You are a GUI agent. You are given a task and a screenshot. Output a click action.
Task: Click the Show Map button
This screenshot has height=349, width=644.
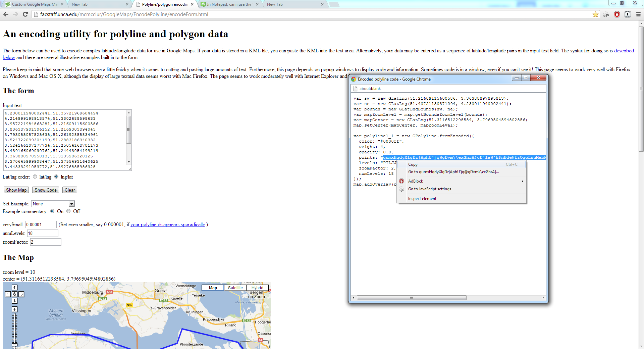click(x=16, y=190)
